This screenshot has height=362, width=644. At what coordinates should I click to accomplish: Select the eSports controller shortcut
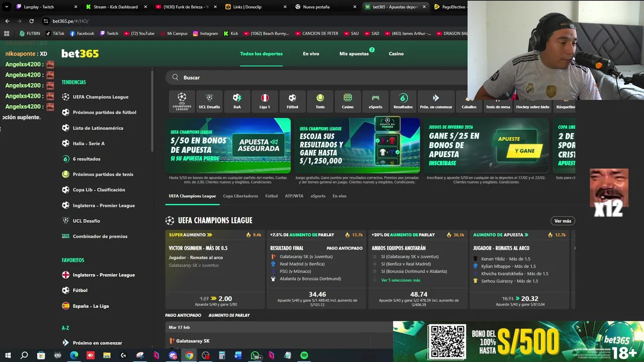[375, 101]
